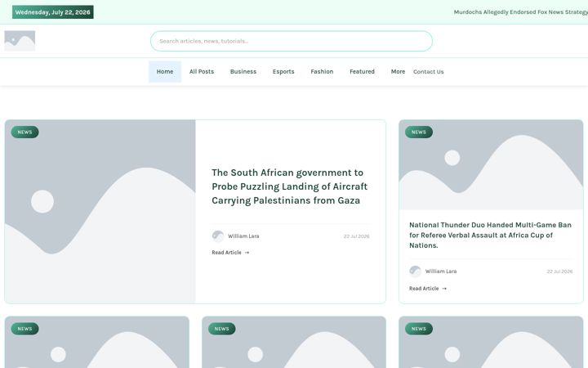The image size is (588, 368).
Task: Read Article link for South African government story
Action: click(x=230, y=253)
